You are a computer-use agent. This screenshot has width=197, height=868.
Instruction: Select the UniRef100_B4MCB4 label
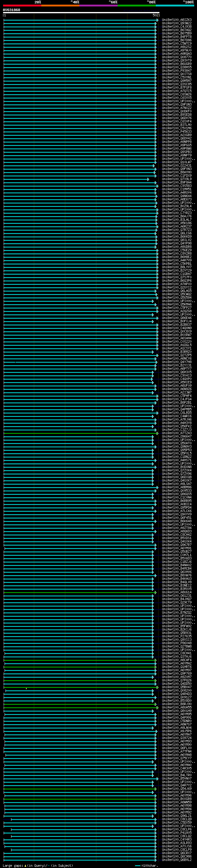(x=176, y=569)
